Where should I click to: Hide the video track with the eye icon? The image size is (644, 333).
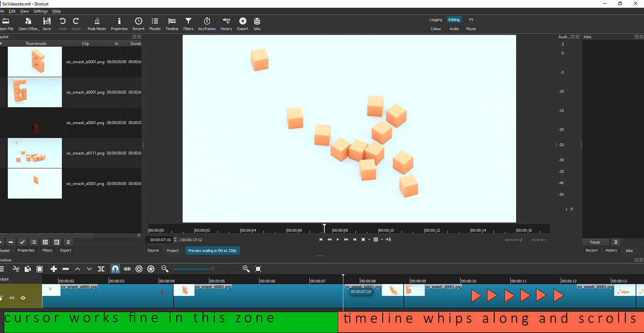click(x=23, y=298)
